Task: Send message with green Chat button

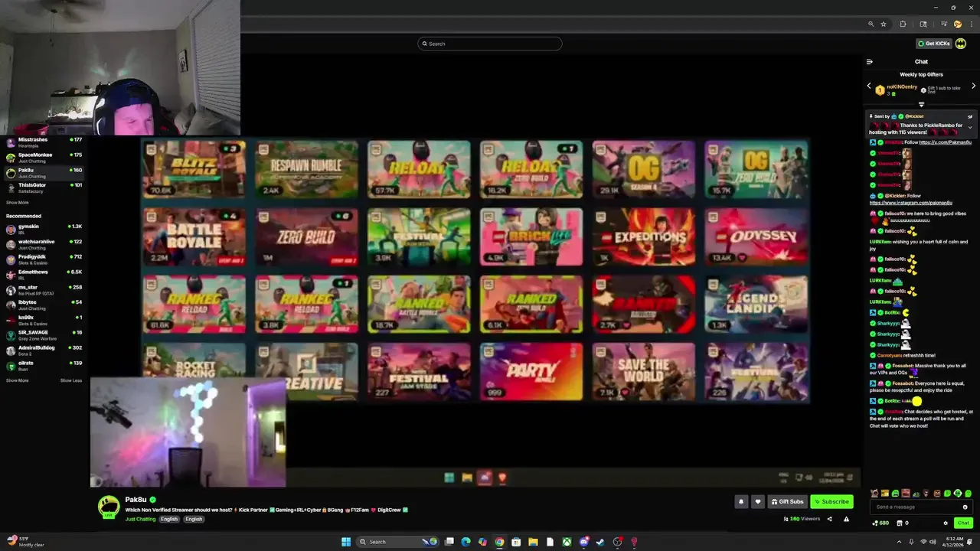Action: [x=963, y=523]
